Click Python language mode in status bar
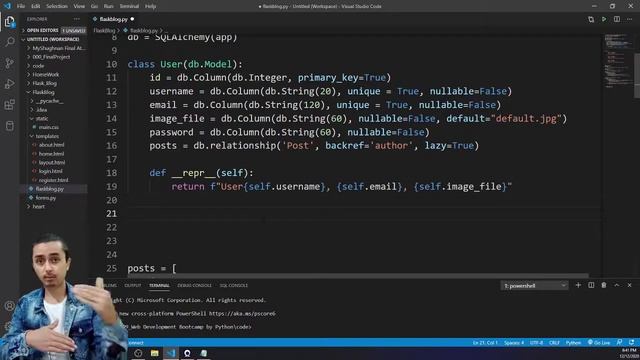Screen dimensions: 640x360 pos(573,342)
